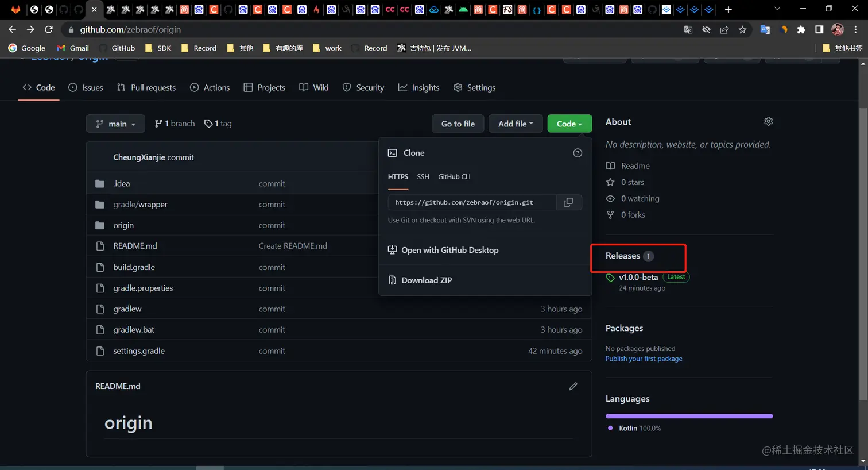Click the translate page icon in address bar

coord(688,29)
